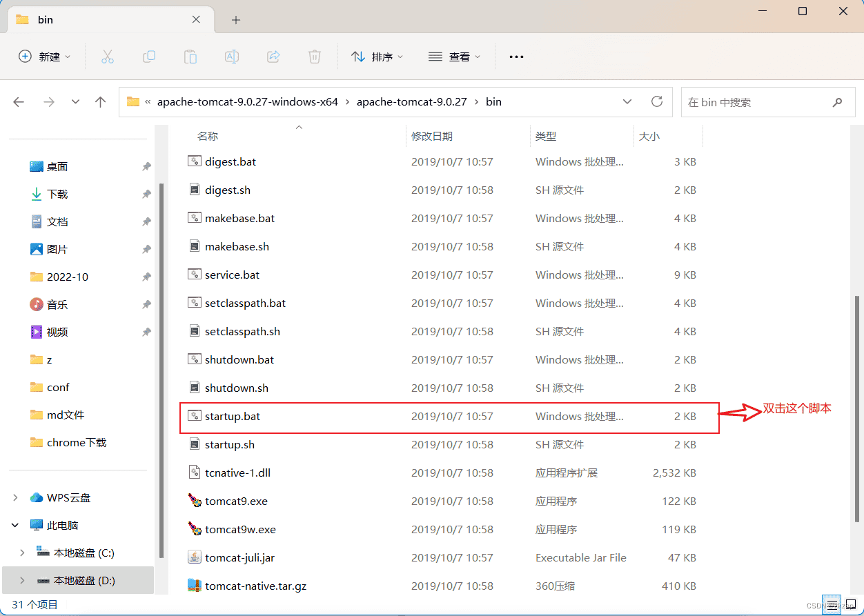Click the 新建 new button
The image size is (864, 616).
point(45,57)
